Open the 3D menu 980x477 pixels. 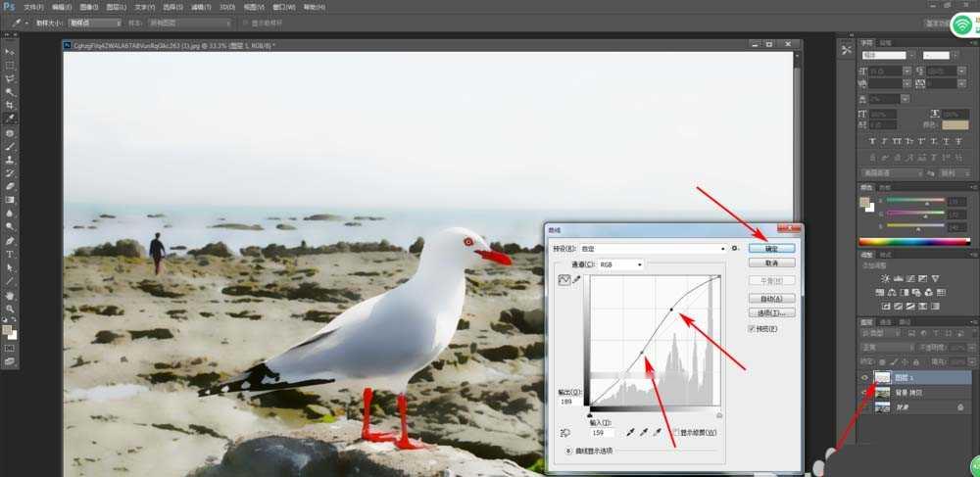point(227,7)
